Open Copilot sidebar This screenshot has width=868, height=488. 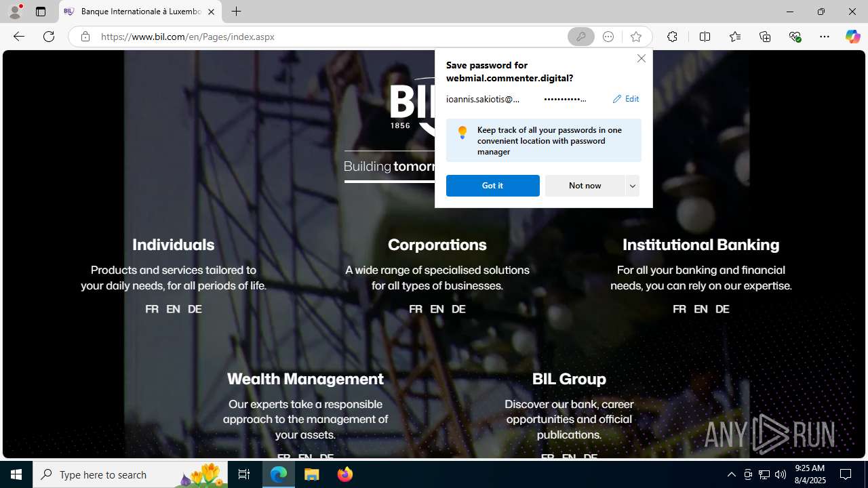pyautogui.click(x=852, y=37)
